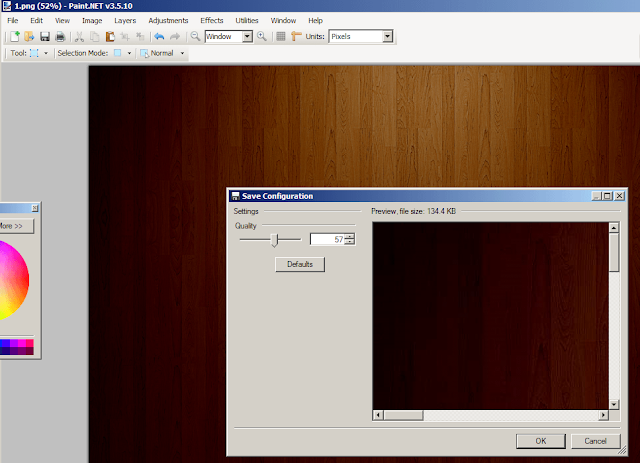Image resolution: width=640 pixels, height=463 pixels.
Task: Open the Utilities menu
Action: coord(247,20)
